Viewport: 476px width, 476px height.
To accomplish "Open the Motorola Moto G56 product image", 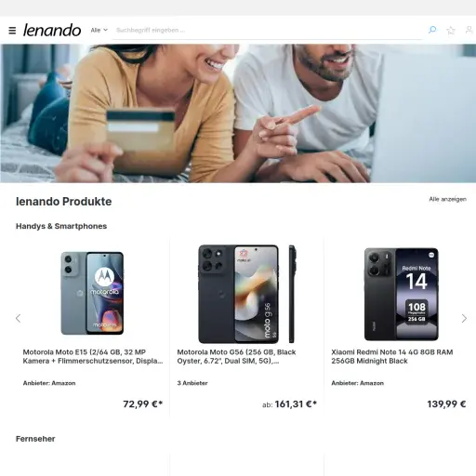I will pyautogui.click(x=247, y=294).
